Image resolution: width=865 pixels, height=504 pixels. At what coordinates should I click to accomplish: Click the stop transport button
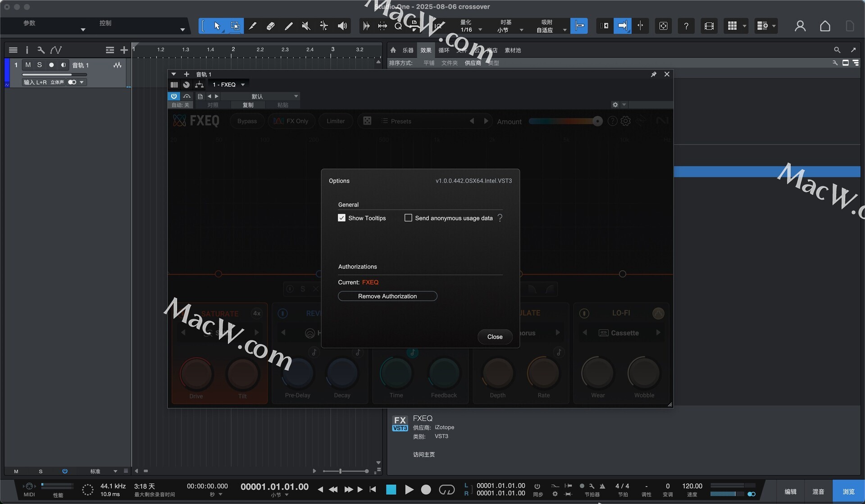[x=391, y=490]
